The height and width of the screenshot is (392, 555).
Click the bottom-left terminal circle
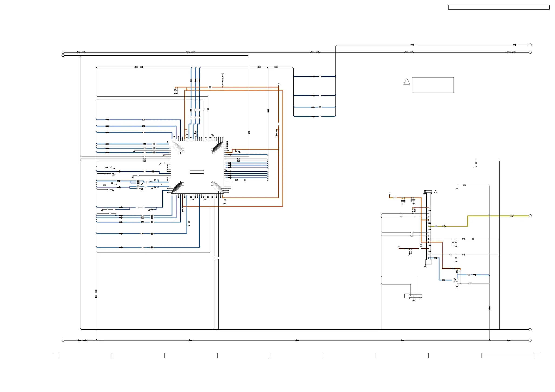(63, 340)
